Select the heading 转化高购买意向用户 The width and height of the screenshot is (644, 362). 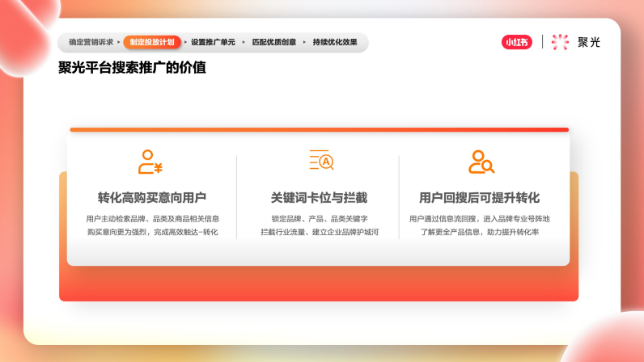point(152,198)
